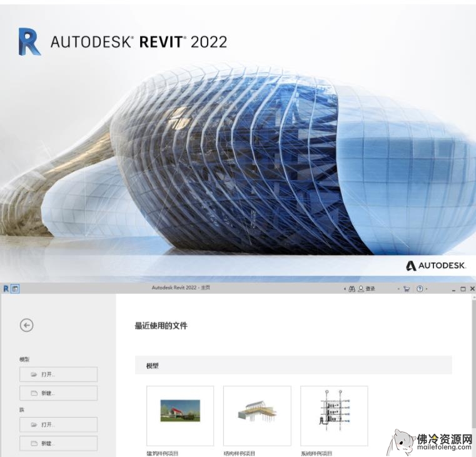Click the Models 新建 (New) button
This screenshot has height=457, width=476.
(x=58, y=393)
